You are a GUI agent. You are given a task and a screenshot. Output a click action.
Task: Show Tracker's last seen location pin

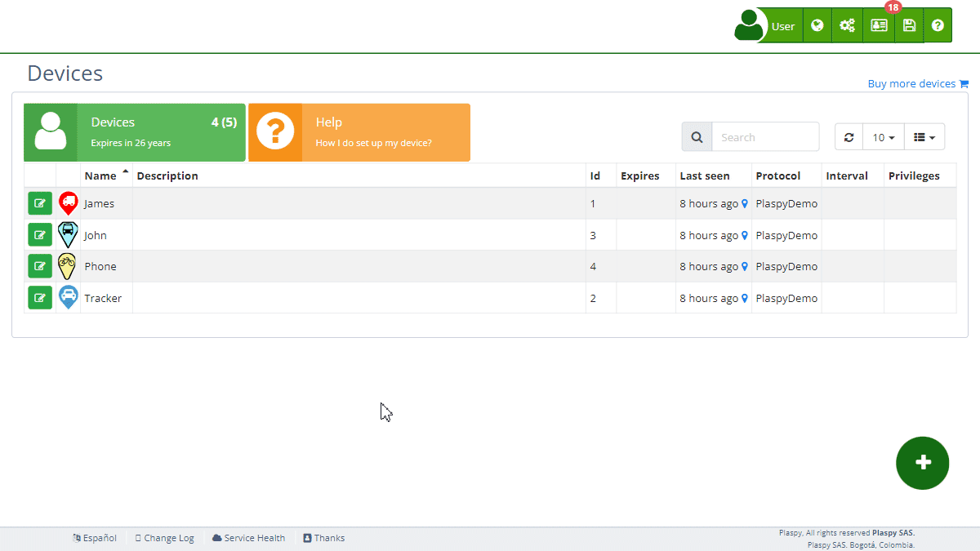pos(745,299)
